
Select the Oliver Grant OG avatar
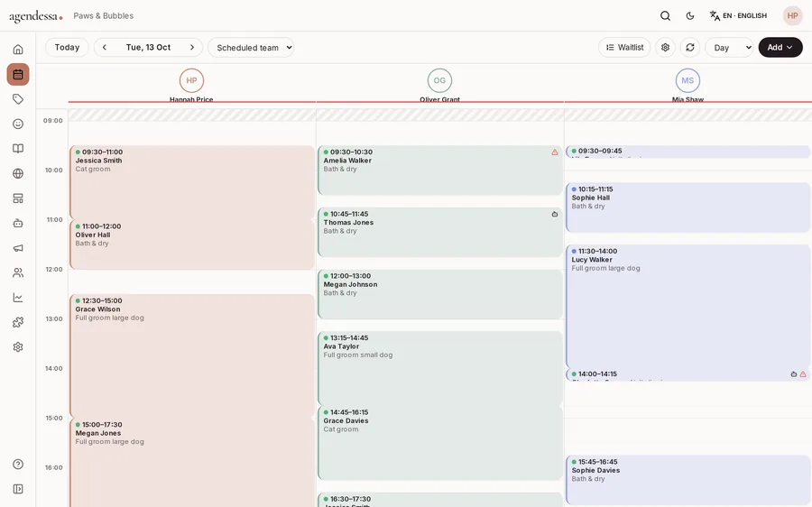point(439,80)
